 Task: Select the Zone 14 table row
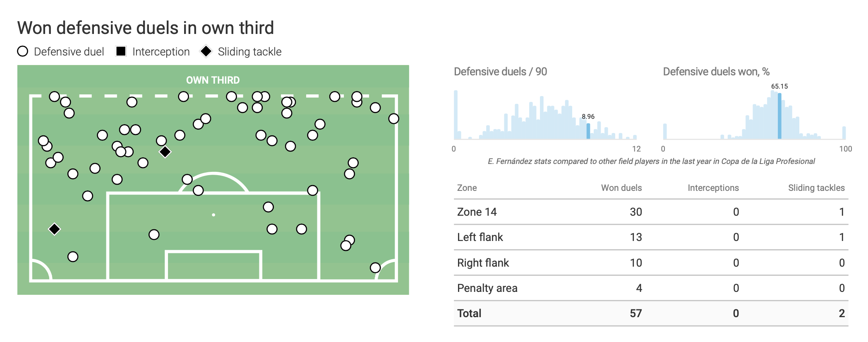click(x=651, y=212)
